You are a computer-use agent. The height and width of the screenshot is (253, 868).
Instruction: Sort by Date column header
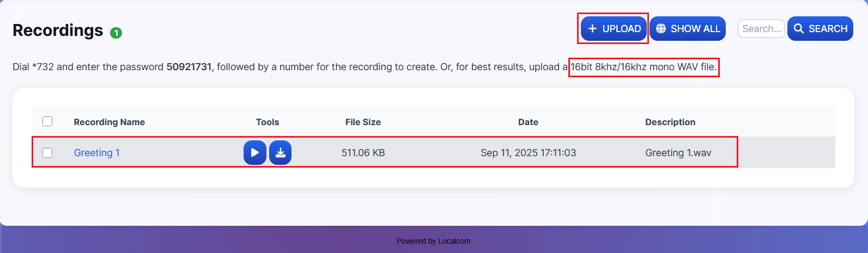tap(528, 122)
